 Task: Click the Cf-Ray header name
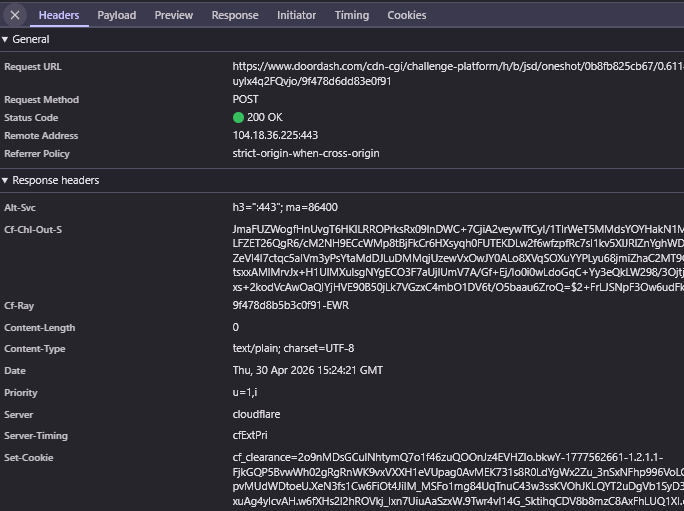(x=19, y=306)
